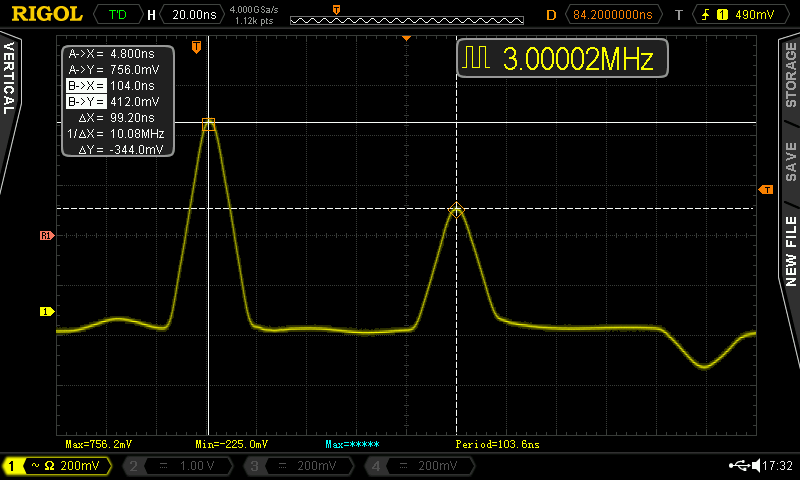Select SAVE in the right side tab

tap(791, 162)
